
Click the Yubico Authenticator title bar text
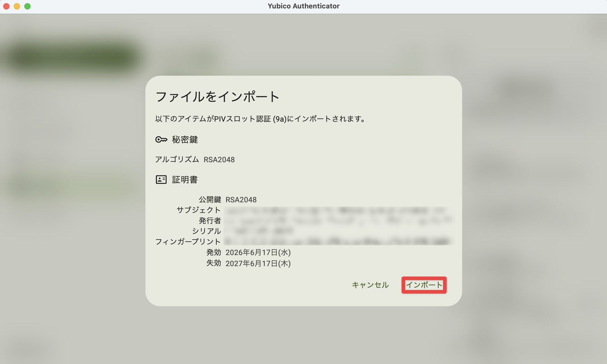[303, 6]
